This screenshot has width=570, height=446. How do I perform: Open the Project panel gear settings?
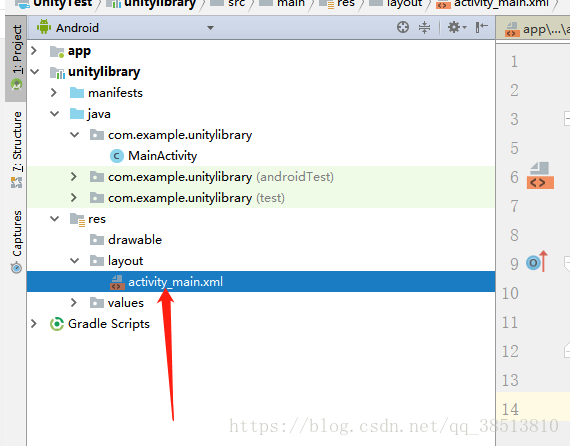pyautogui.click(x=457, y=27)
